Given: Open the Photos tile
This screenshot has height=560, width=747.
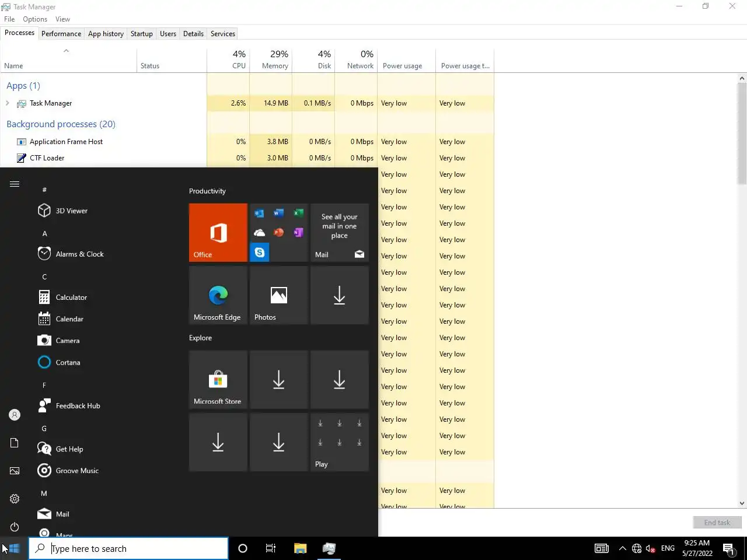Looking at the screenshot, I should 279,295.
